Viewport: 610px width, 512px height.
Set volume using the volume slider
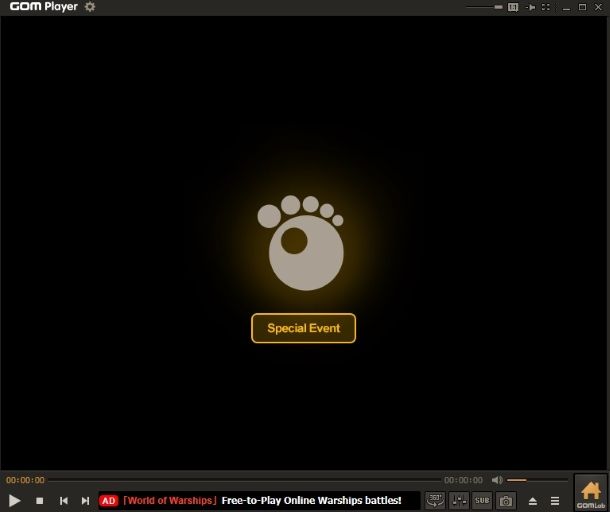click(537, 480)
